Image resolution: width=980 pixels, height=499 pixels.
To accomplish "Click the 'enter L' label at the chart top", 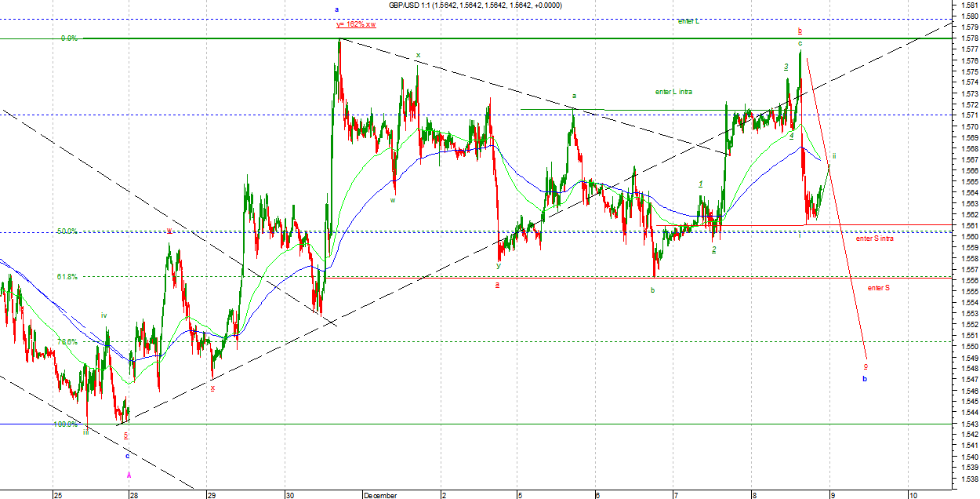I will click(688, 20).
